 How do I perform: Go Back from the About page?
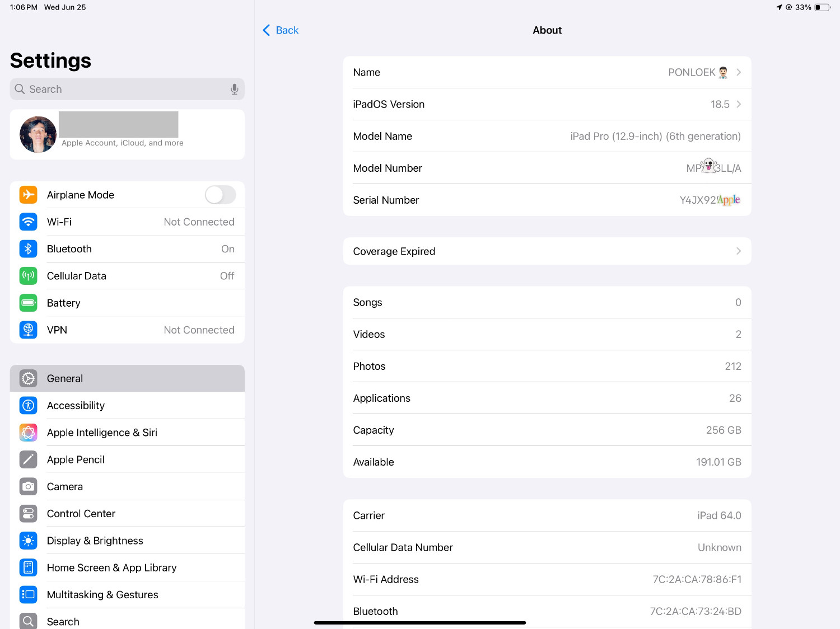pos(281,30)
